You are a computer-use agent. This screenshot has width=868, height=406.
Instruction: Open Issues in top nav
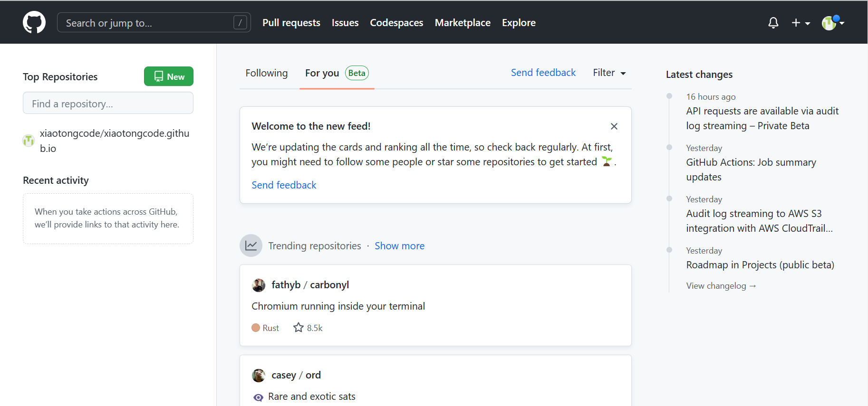click(x=345, y=23)
